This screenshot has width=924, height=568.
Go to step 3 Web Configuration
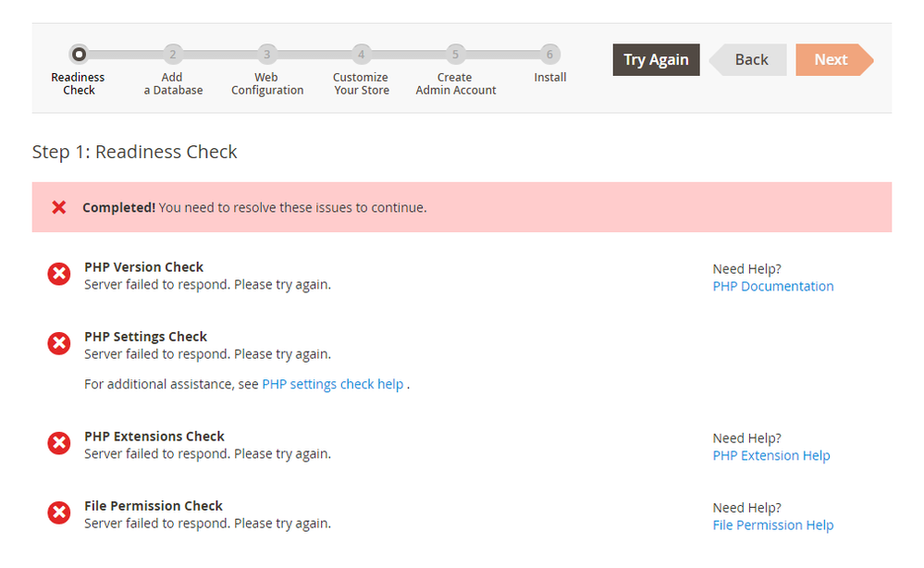266,55
